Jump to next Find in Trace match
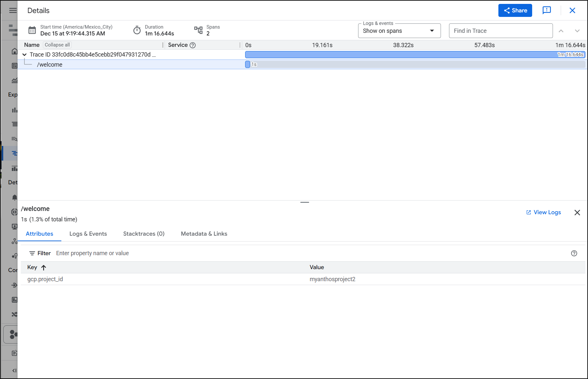588x379 pixels. coord(577,31)
